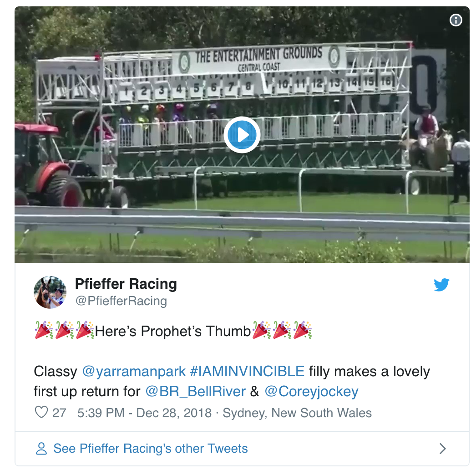Open the Twitter bird logo
The width and height of the screenshot is (476, 470).
(441, 285)
